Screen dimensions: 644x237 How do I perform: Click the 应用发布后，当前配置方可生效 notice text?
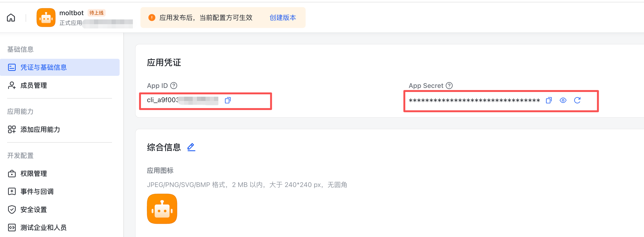[x=206, y=18]
